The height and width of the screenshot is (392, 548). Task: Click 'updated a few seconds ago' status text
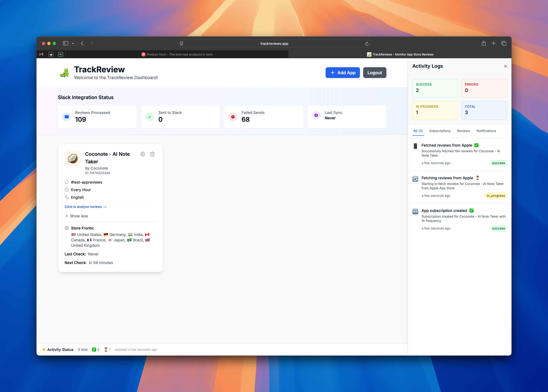coord(136,349)
